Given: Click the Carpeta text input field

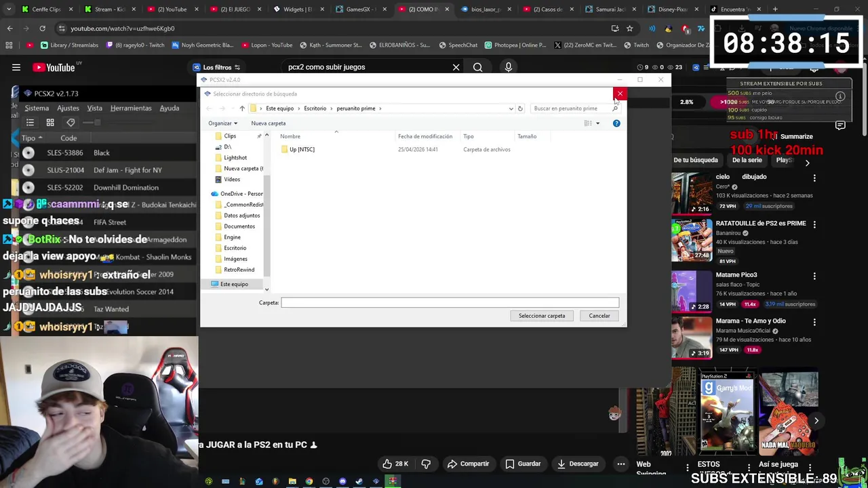Looking at the screenshot, I should [x=450, y=303].
